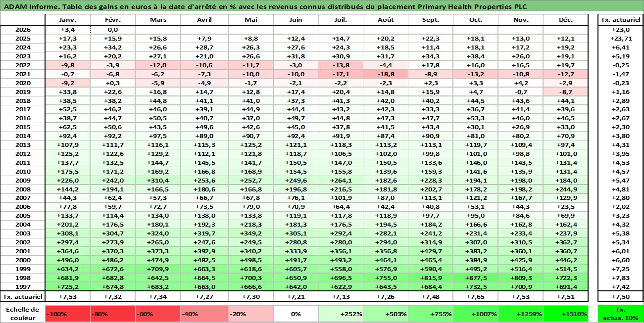Click the 'Echelle de couleur' label
This screenshot has width=644, height=323.
coord(23,313)
